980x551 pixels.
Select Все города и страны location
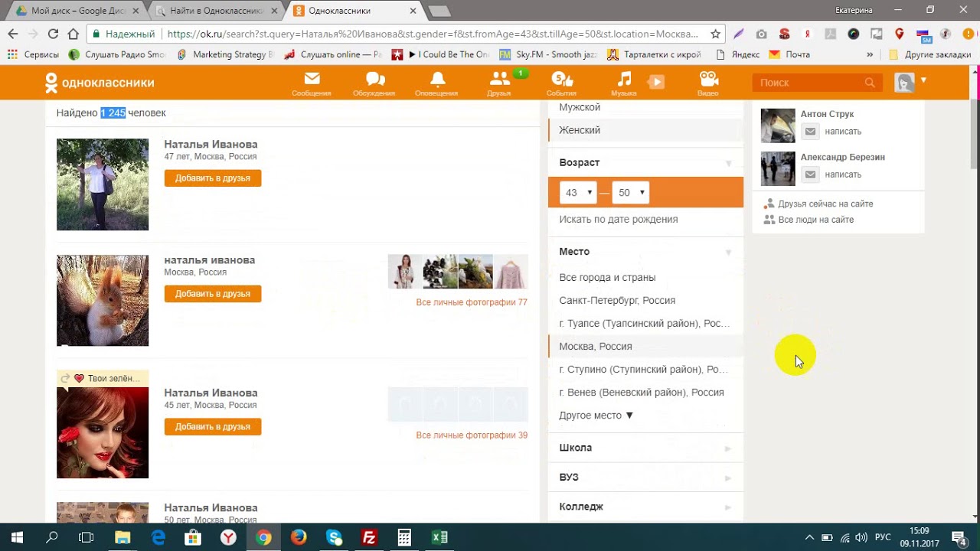coord(607,278)
